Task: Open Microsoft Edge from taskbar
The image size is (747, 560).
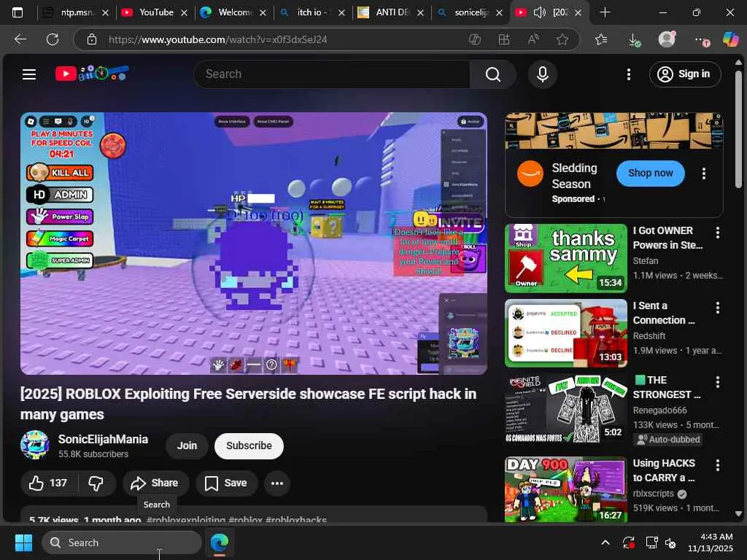Action: point(219,542)
